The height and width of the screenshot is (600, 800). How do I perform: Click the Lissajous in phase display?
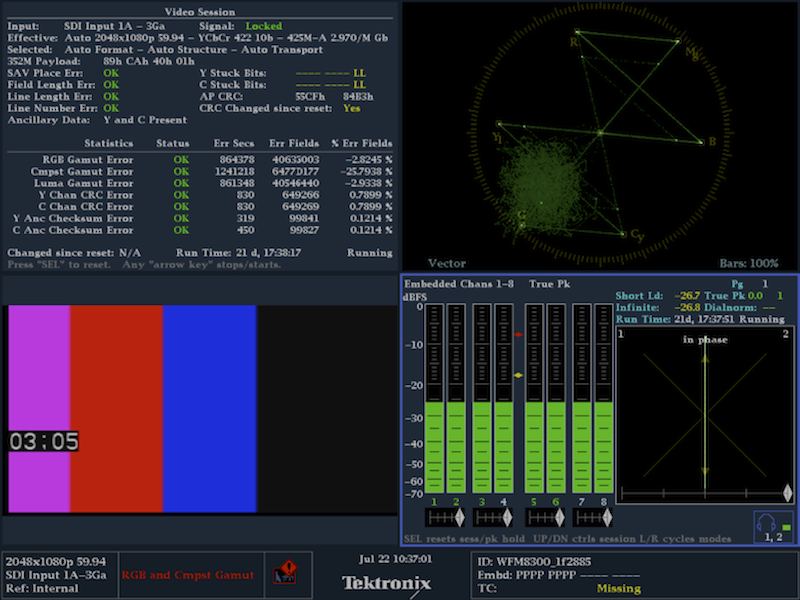coord(704,410)
